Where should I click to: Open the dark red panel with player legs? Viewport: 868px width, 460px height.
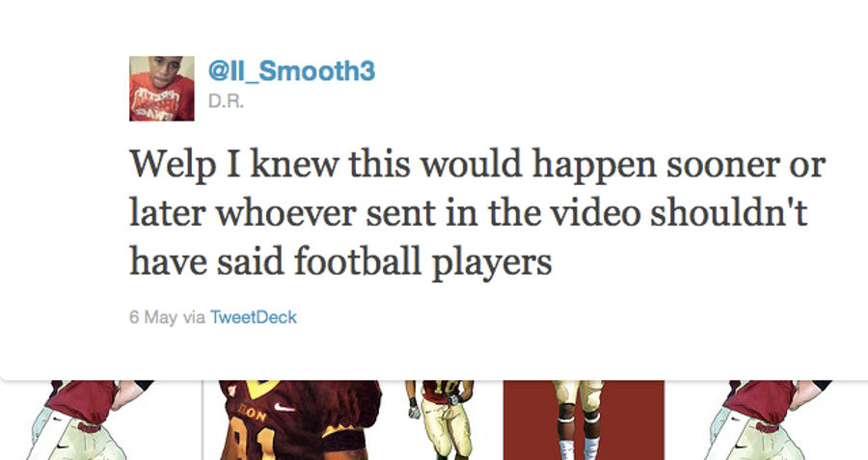[x=583, y=419]
